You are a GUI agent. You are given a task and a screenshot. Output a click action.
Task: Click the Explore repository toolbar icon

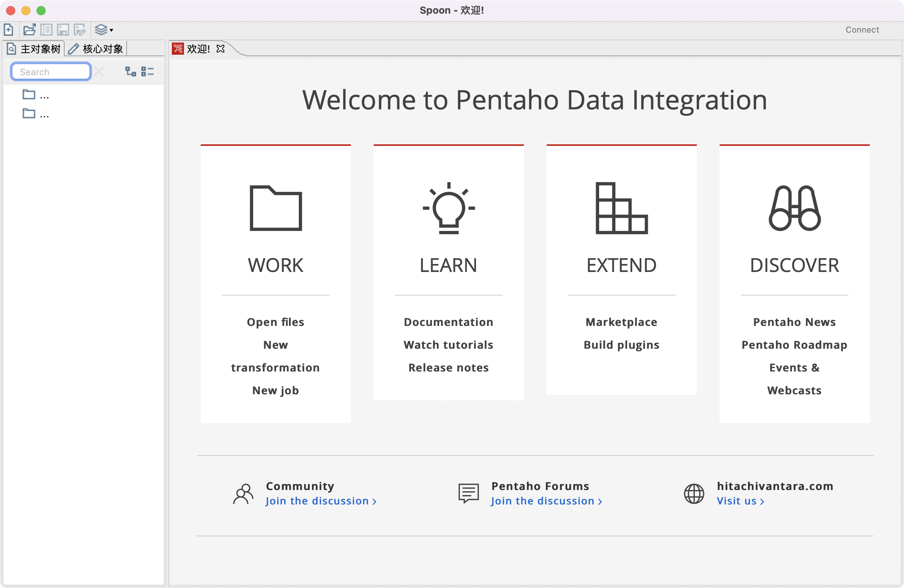click(x=46, y=30)
